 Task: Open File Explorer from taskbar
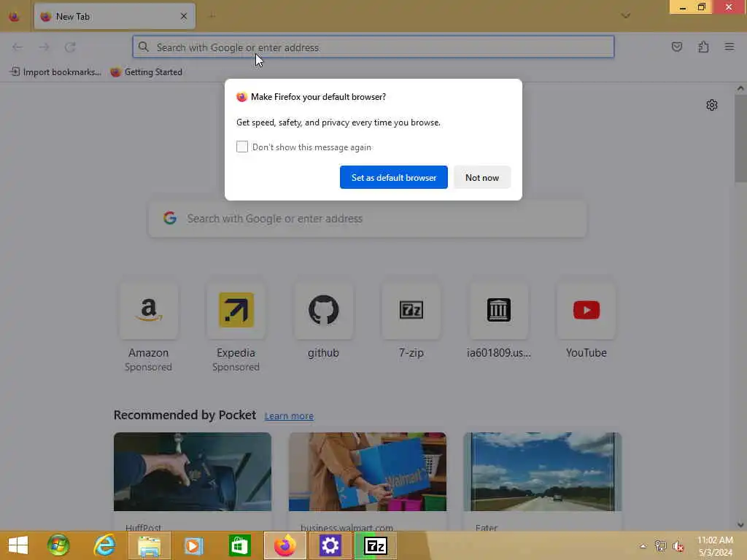[x=149, y=545]
